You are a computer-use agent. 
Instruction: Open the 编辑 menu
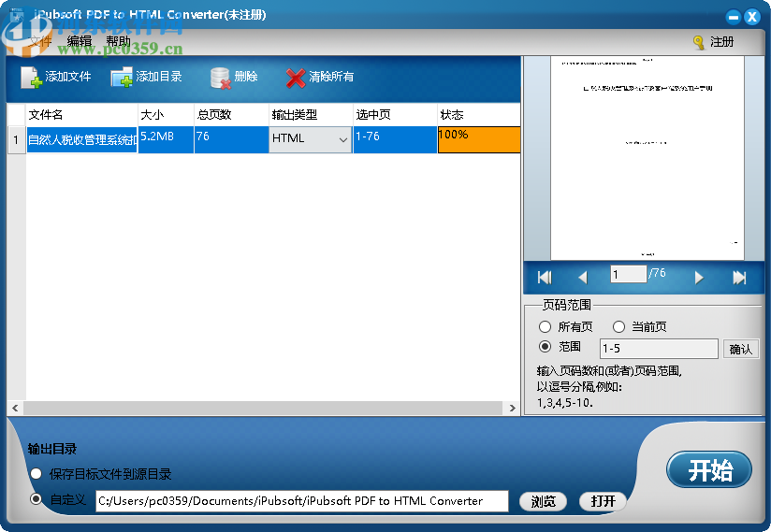(80, 41)
